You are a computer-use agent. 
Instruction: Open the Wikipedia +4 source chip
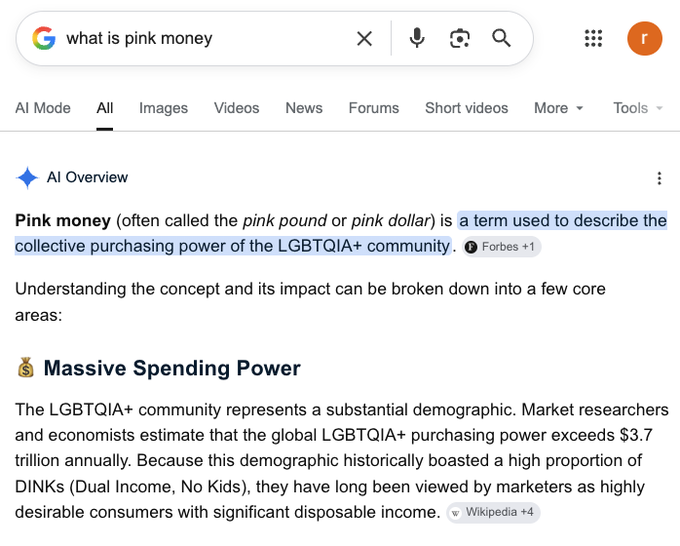[493, 512]
